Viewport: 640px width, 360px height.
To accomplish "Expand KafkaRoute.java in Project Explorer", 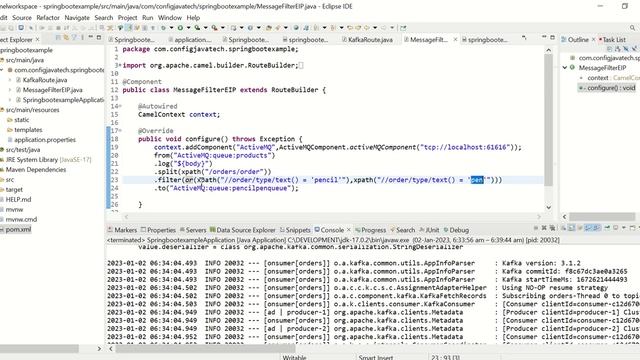I will coord(10,80).
